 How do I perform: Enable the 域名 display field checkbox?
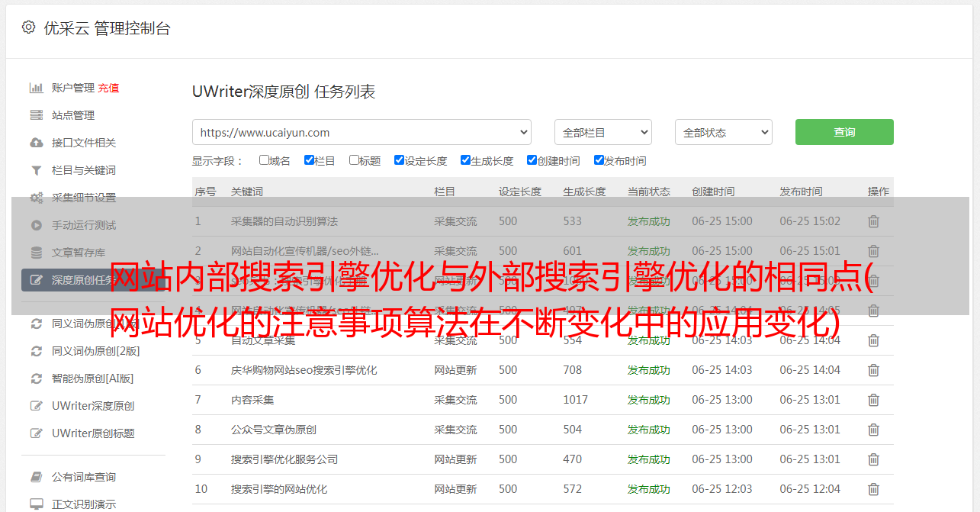click(264, 160)
